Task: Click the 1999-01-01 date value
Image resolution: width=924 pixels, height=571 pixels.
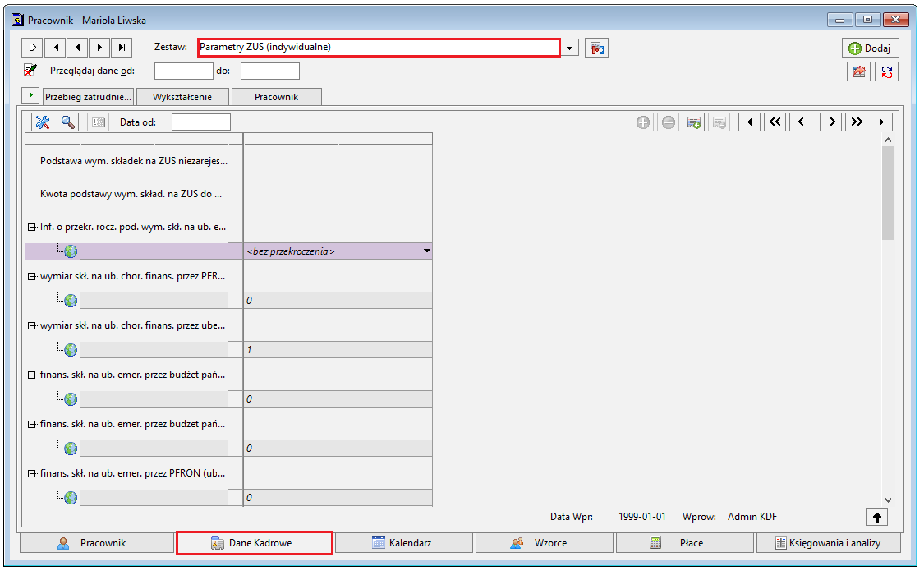Action: point(641,517)
